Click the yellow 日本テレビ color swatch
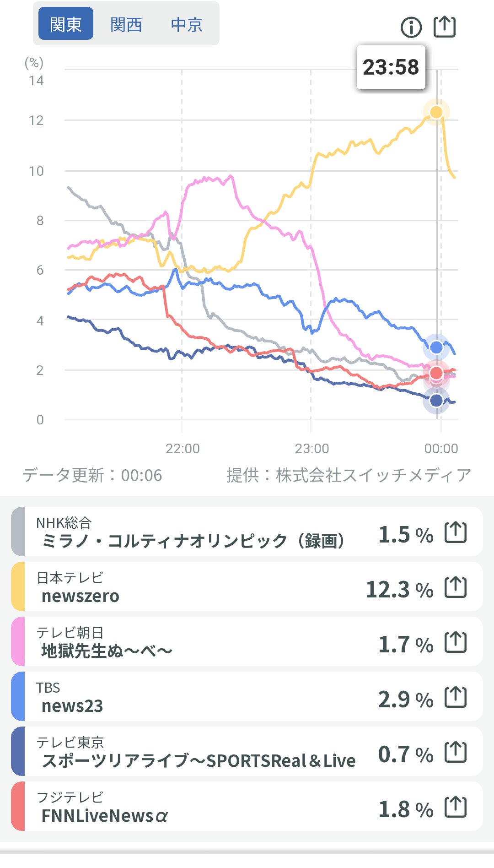The image size is (494, 868). click(18, 587)
